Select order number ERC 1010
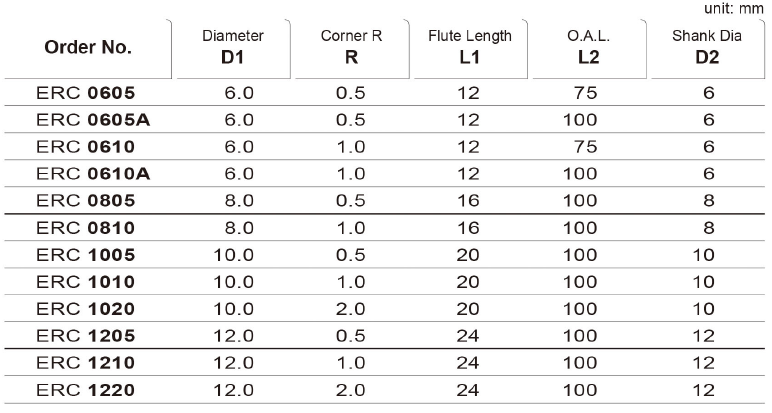The image size is (772, 413). [86, 282]
